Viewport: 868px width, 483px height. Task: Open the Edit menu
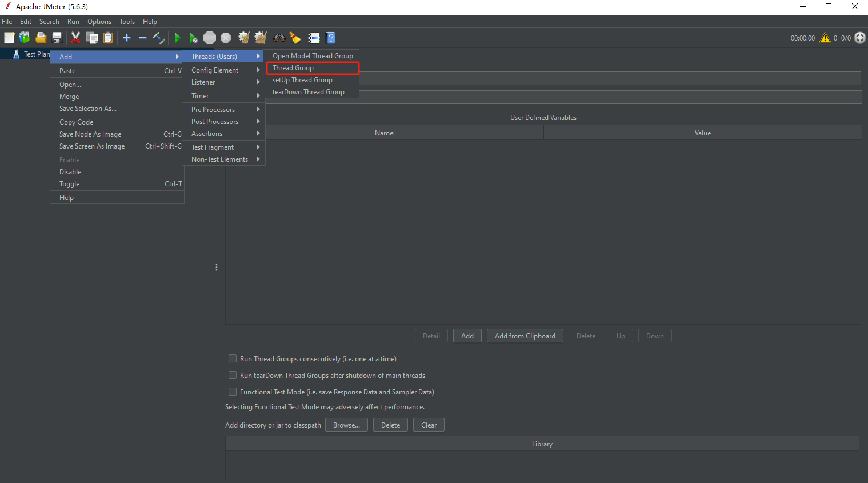26,22
